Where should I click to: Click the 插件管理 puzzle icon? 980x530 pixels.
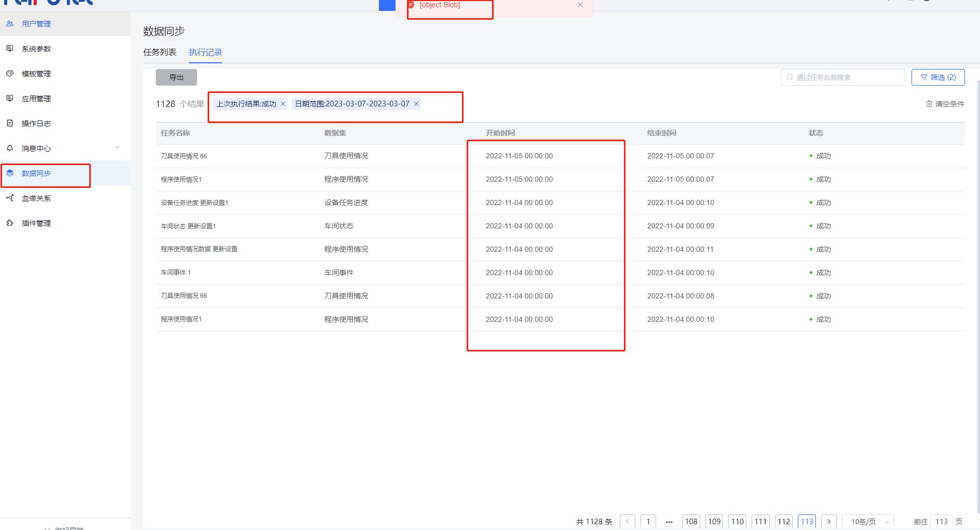pyautogui.click(x=10, y=223)
